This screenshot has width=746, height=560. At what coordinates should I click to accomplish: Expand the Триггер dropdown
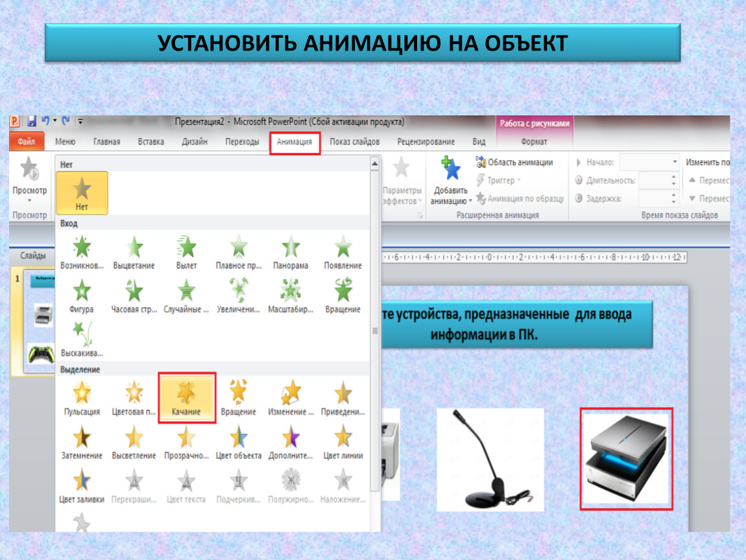501,181
